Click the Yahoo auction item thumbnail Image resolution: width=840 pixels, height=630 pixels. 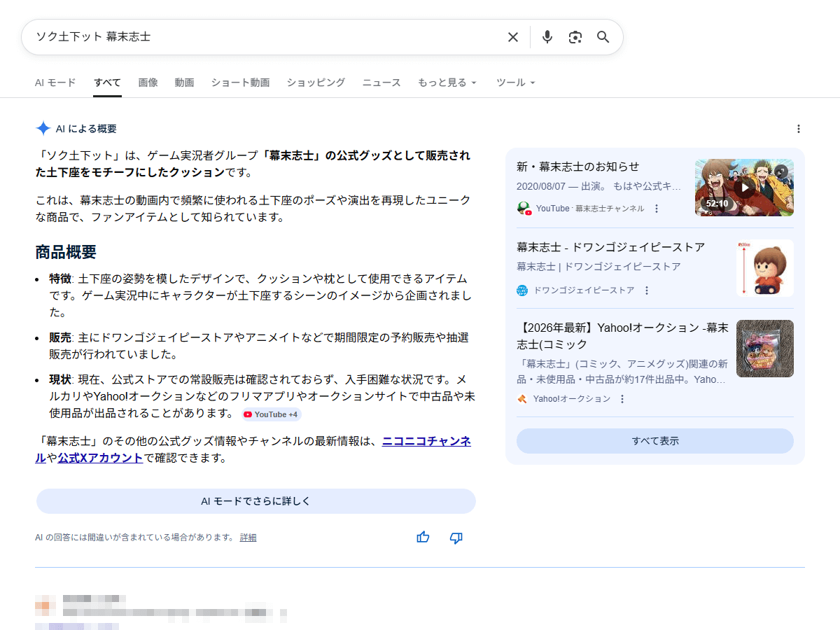765,349
